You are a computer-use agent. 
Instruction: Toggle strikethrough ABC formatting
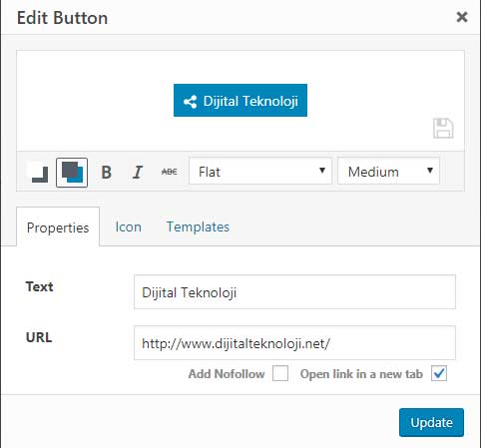[170, 172]
